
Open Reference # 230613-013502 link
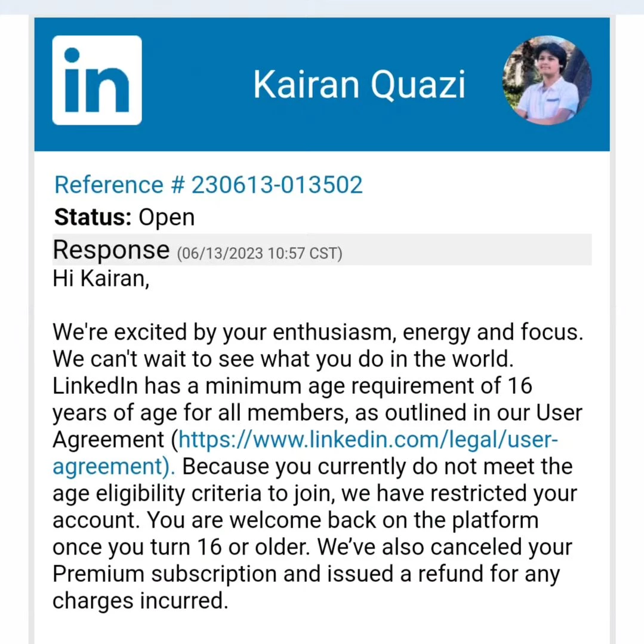tap(209, 185)
